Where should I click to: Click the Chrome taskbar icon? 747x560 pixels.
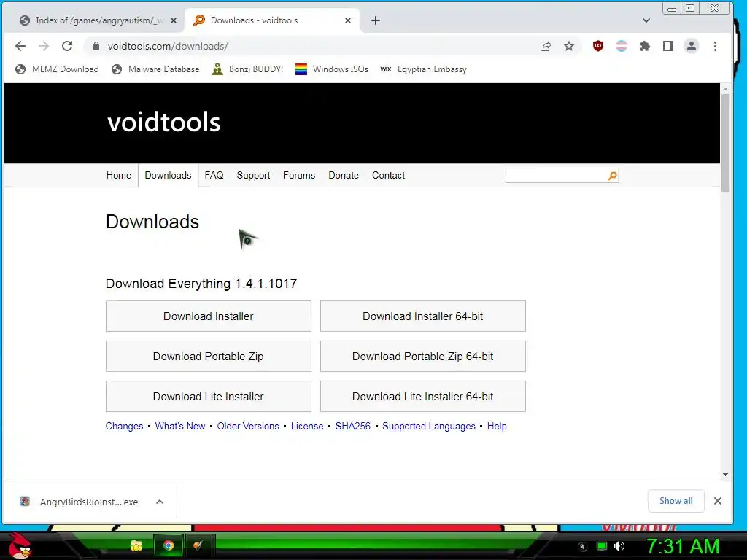point(169,545)
